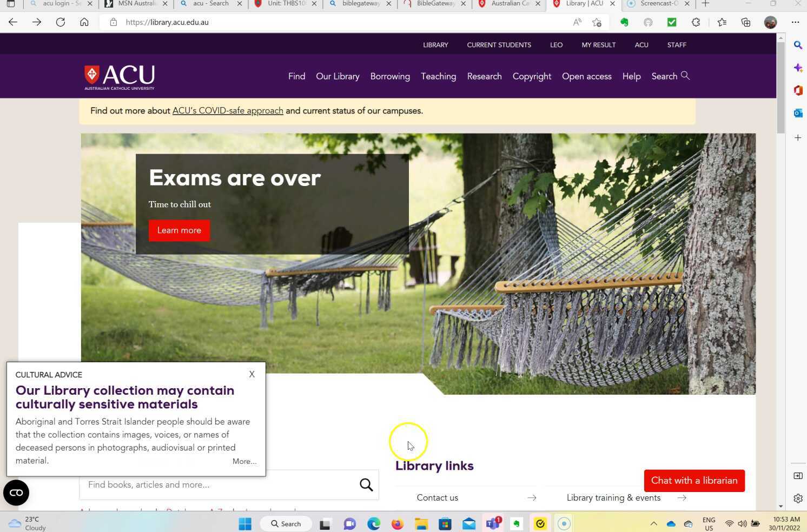Launch Firefox from the taskbar
Screen dimensions: 807x532
(x=397, y=523)
